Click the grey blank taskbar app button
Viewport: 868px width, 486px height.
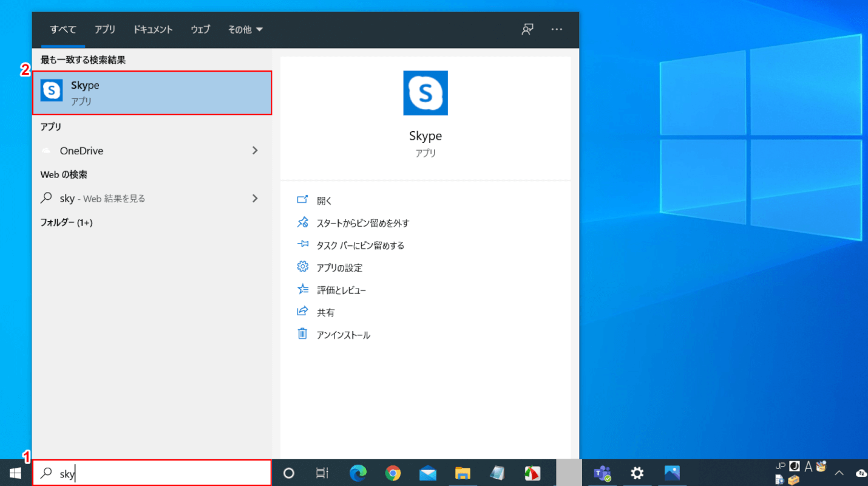pos(569,473)
